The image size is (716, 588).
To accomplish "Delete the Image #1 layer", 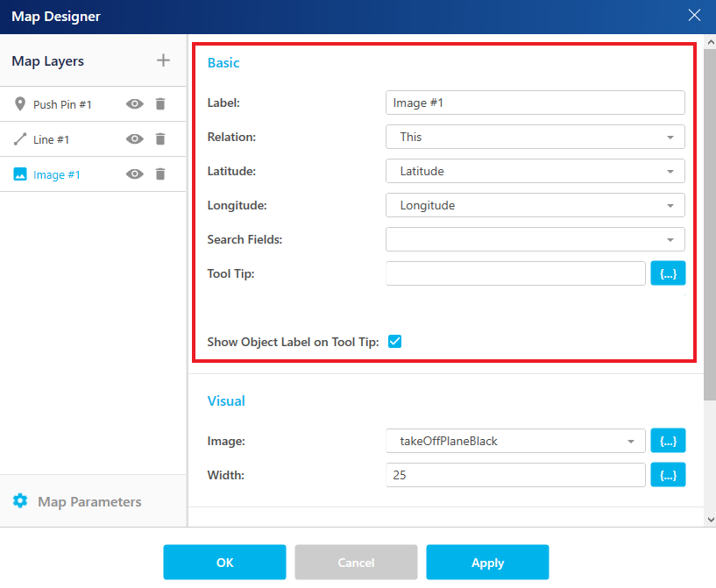I will (x=160, y=174).
